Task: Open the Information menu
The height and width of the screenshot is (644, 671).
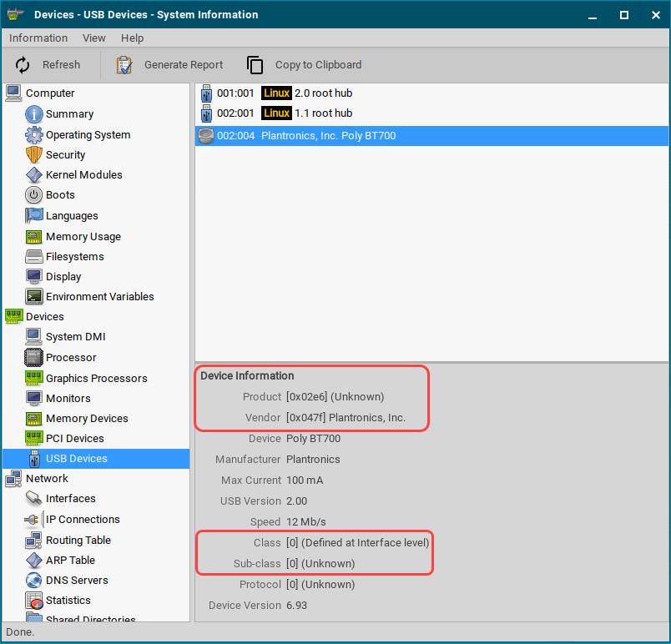Action: (x=38, y=38)
